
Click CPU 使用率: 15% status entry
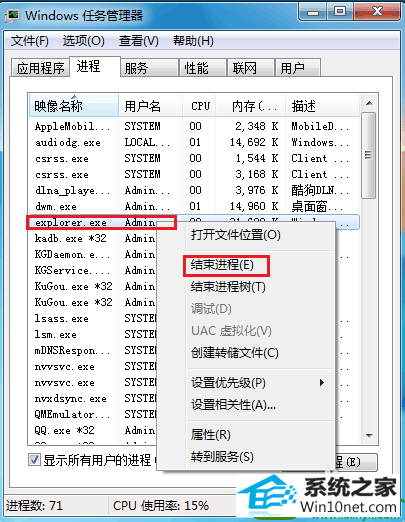tap(161, 506)
